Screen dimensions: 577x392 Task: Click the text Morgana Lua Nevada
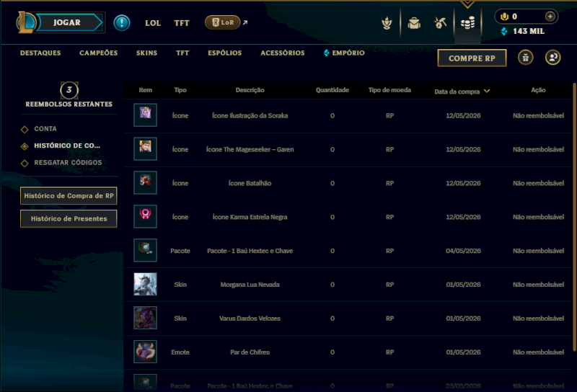pyautogui.click(x=250, y=285)
